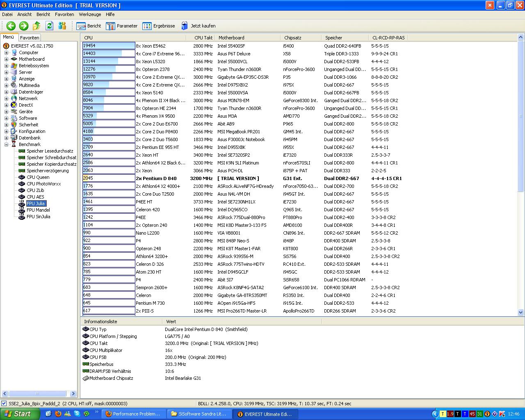Open Parameter from the toolbar

coord(122,26)
